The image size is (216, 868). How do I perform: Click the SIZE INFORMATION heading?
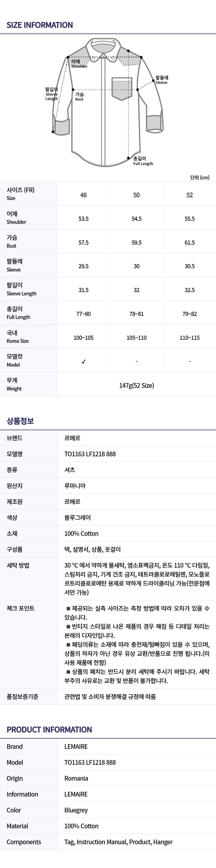(x=40, y=25)
